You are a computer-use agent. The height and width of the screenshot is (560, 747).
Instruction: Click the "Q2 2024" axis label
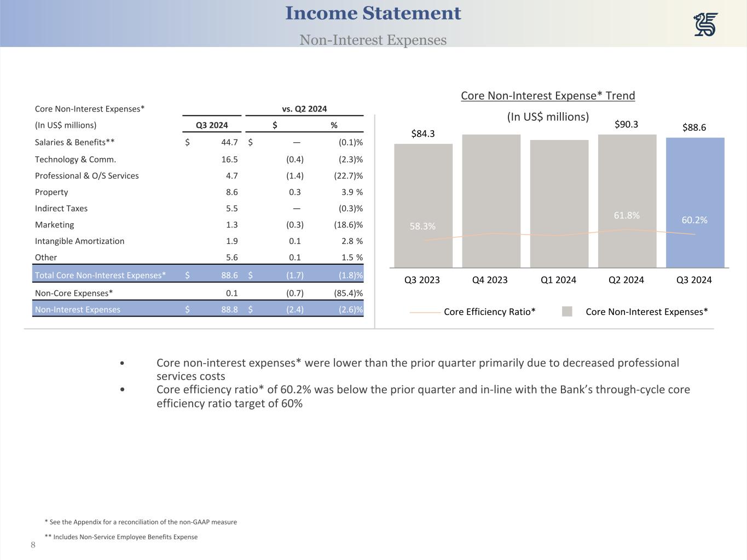pos(626,280)
